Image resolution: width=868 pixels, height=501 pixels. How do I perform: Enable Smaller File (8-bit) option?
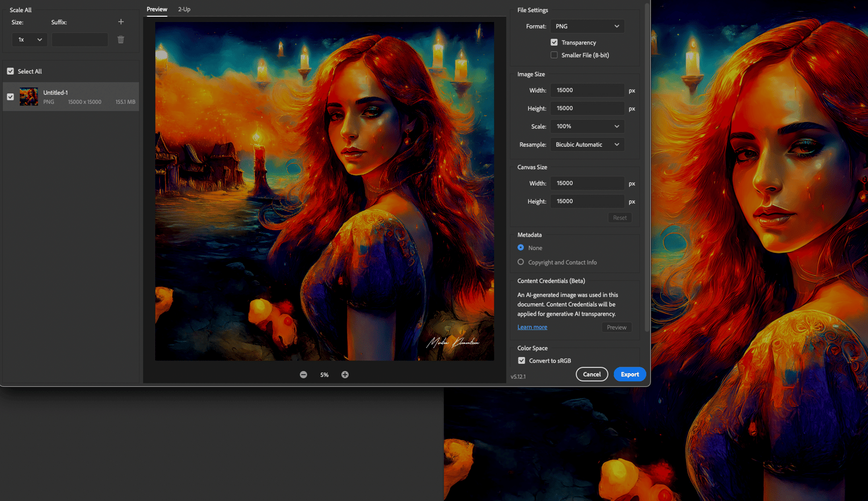554,55
